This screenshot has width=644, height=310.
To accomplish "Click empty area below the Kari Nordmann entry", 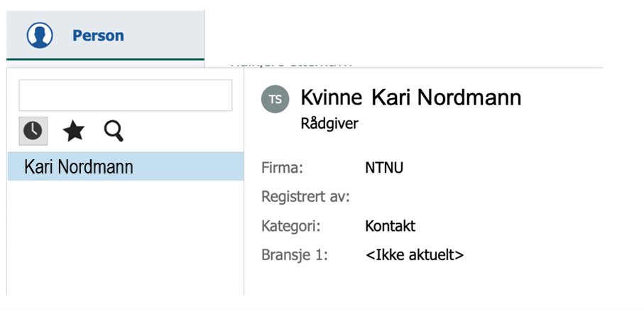I will point(126,237).
